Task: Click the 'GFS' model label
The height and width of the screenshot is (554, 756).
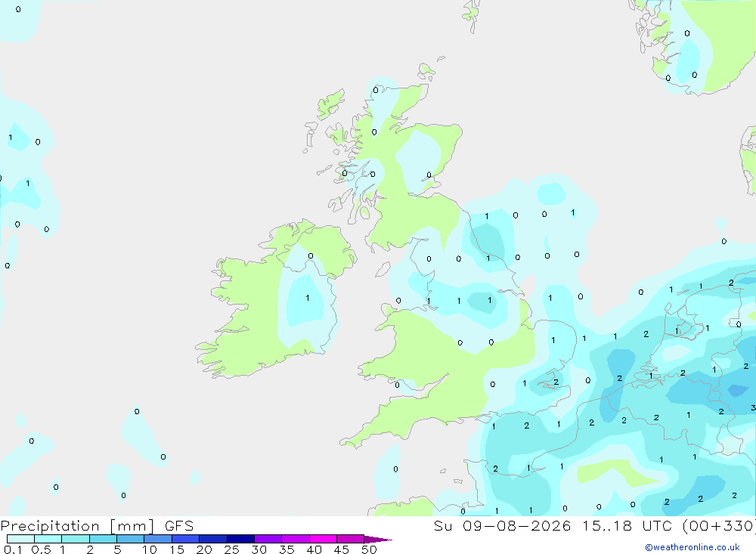Action: tap(179, 526)
